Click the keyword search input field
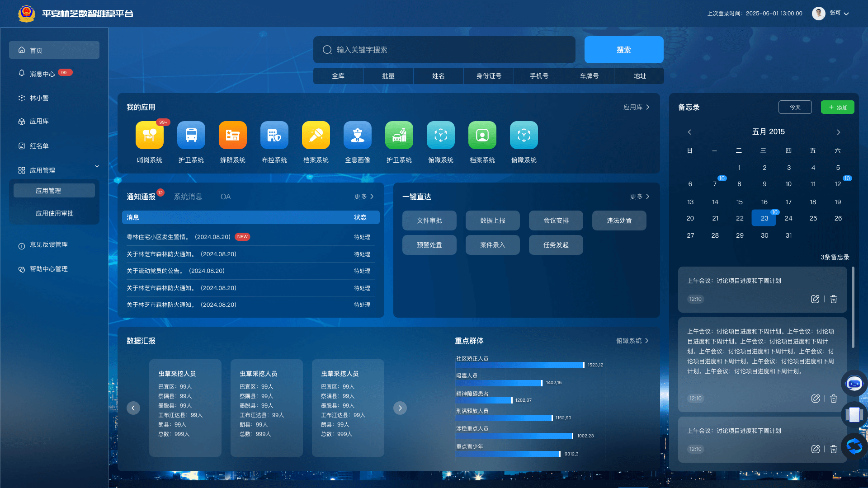The image size is (868, 488). [x=444, y=50]
